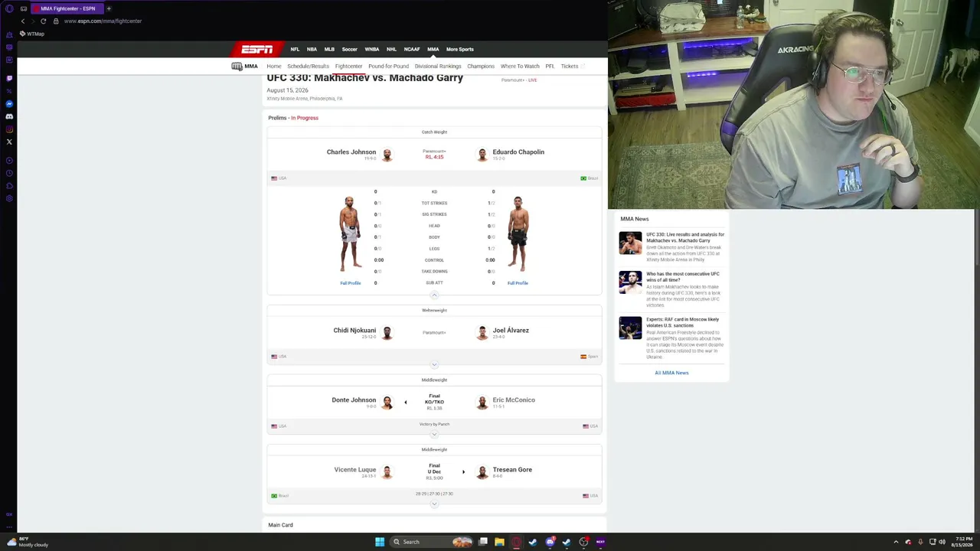Open Twitch in the browser sidebar

click(9, 78)
